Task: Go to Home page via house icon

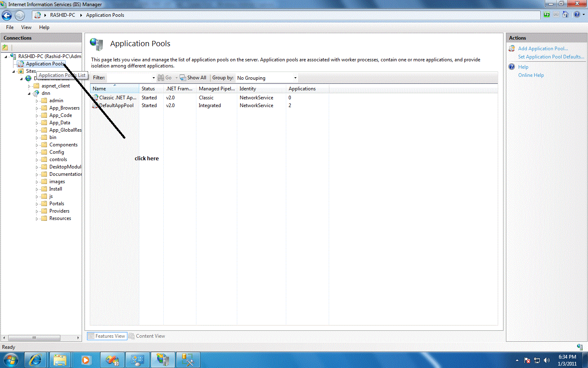Action: click(x=565, y=15)
